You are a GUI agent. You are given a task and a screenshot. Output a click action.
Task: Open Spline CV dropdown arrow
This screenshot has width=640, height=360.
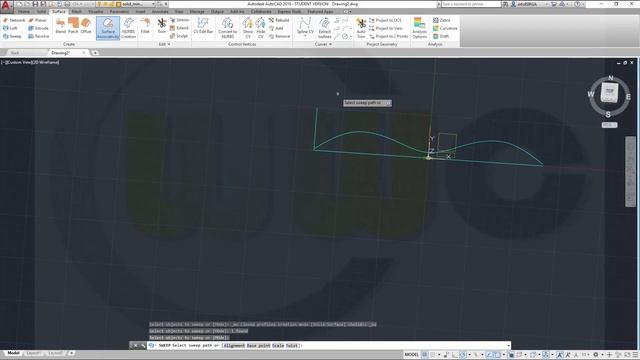click(x=305, y=36)
